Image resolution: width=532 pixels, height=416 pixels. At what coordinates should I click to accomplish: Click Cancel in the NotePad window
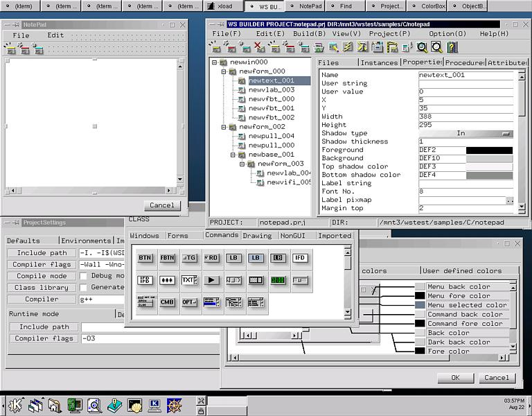click(x=162, y=205)
